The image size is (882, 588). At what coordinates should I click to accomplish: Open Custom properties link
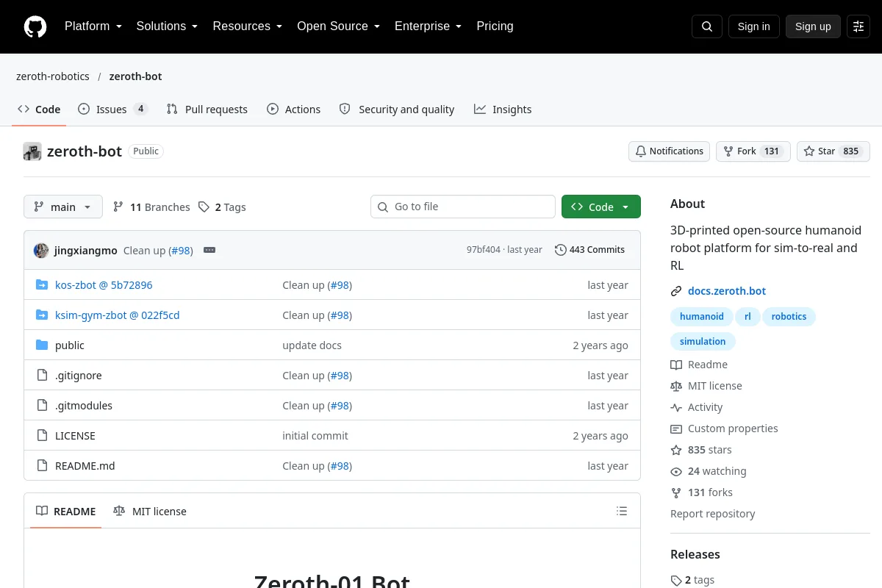pyautogui.click(x=724, y=429)
